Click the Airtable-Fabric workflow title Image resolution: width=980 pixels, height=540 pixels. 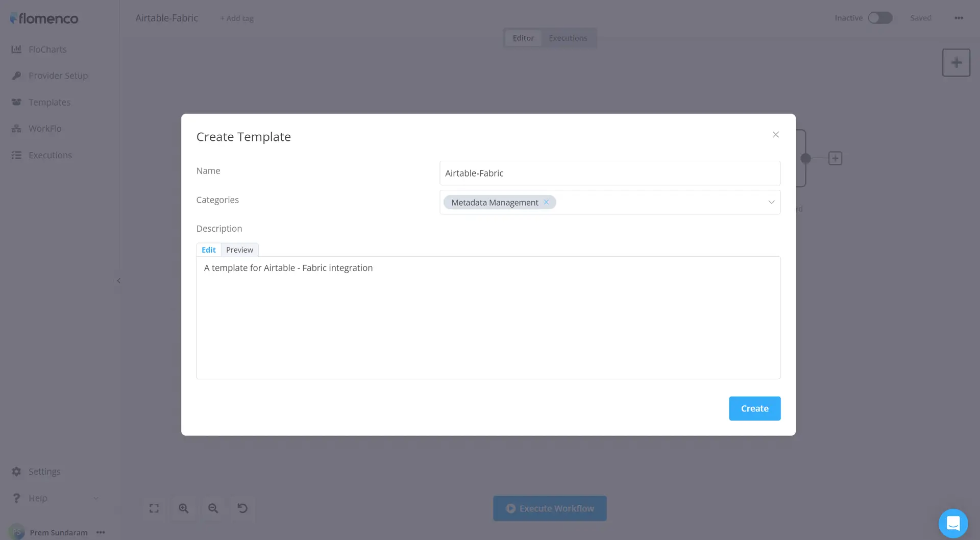[167, 18]
